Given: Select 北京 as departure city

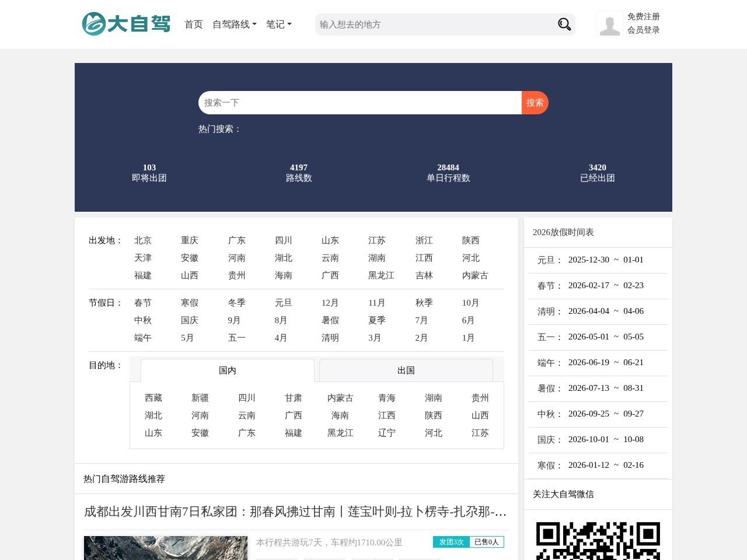Looking at the screenshot, I should point(142,240).
